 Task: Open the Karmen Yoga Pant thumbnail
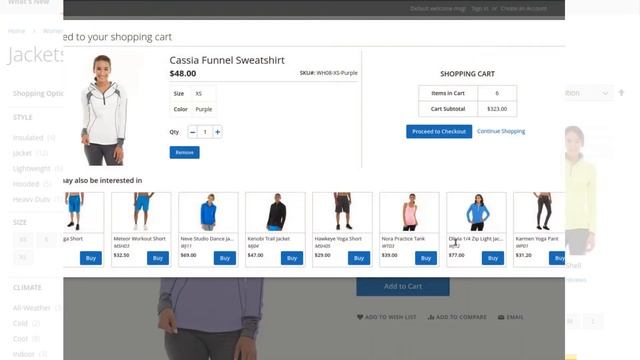pyautogui.click(x=540, y=212)
